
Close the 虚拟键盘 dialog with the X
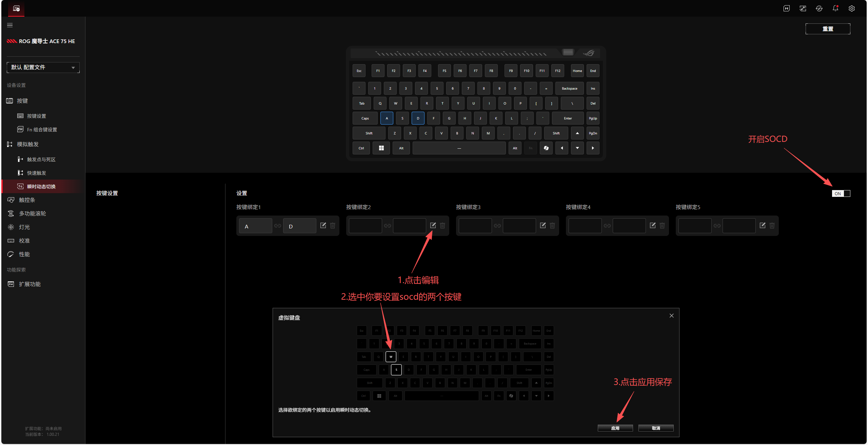(672, 316)
